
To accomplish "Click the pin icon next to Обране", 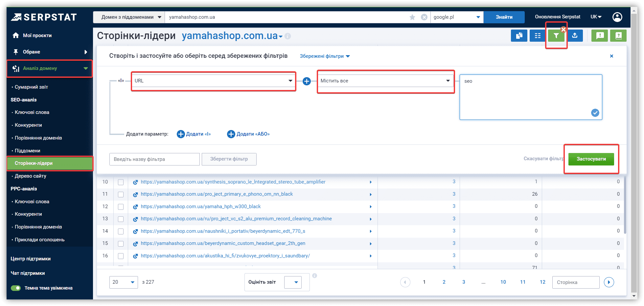I will 16,52.
